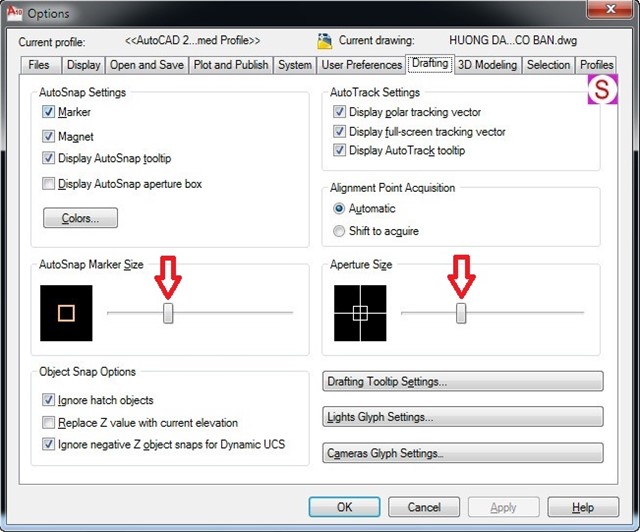Click the AutoSnap marker size preview box
This screenshot has width=640, height=532.
tap(66, 313)
